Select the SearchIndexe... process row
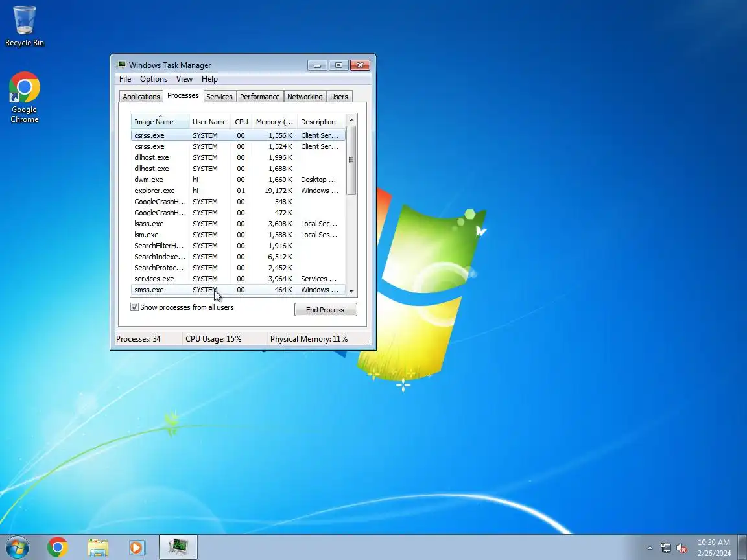The image size is (747, 560). (x=238, y=257)
